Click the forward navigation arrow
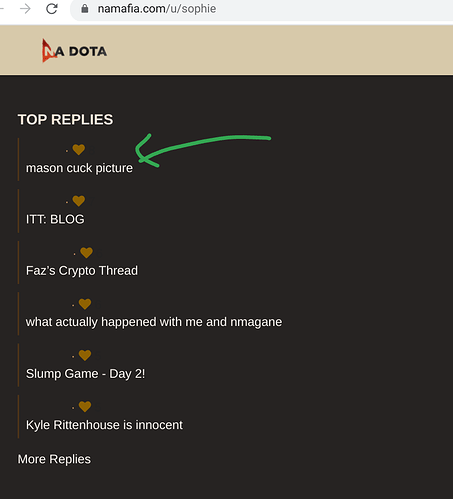Image resolution: width=453 pixels, height=499 pixels. (25, 9)
